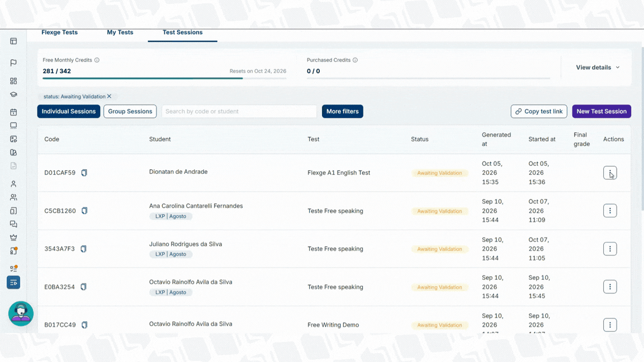Click the Status column header
Screen dimensions: 644x362
(419, 139)
